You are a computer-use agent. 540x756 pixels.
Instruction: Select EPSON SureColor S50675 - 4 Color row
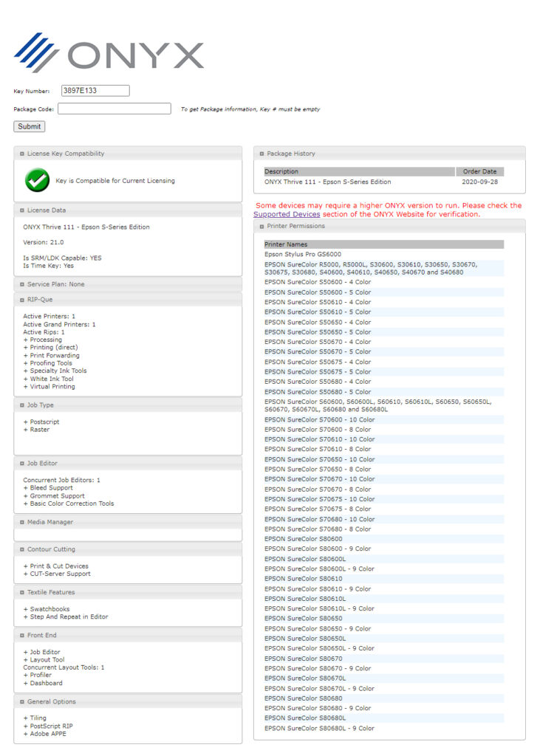[383, 362]
